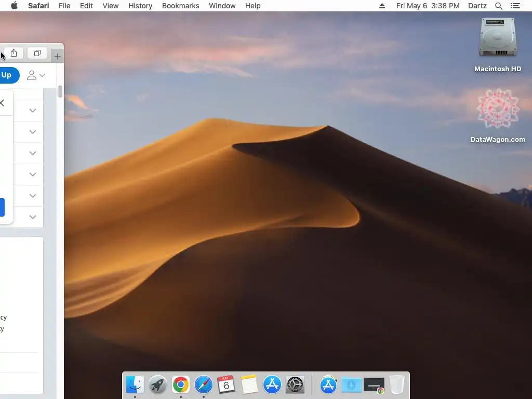This screenshot has width=532, height=399.
Task: Open the History menu
Action: [x=140, y=6]
